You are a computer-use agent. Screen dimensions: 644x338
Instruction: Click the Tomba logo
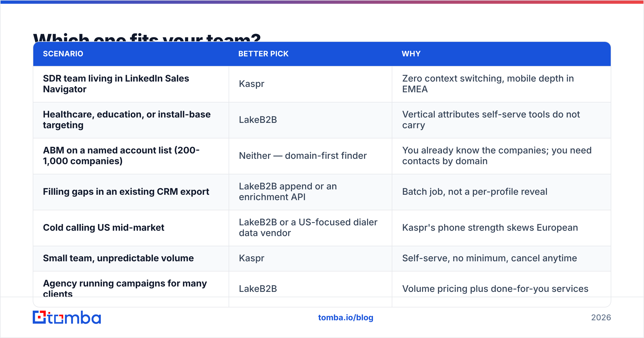pyautogui.click(x=67, y=317)
